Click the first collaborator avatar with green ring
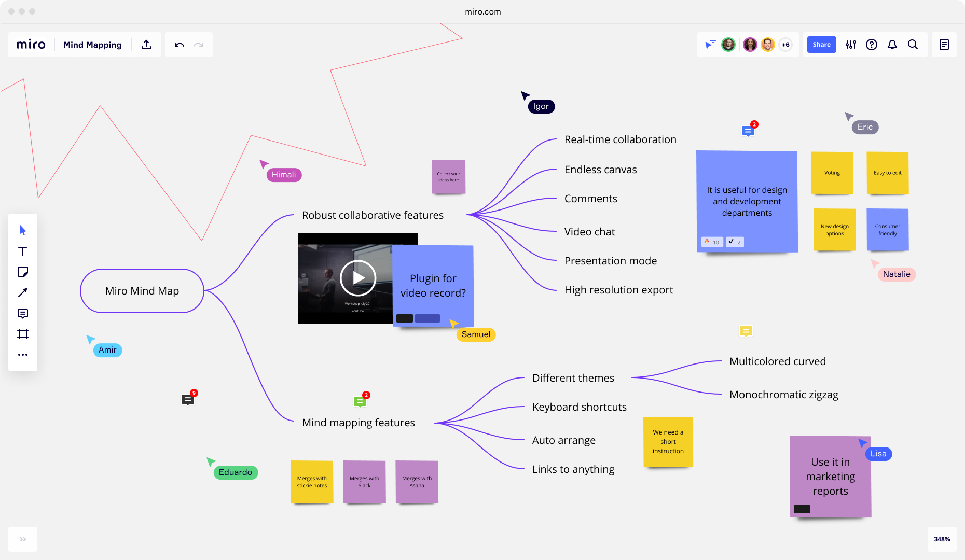The height and width of the screenshot is (560, 965). point(728,45)
